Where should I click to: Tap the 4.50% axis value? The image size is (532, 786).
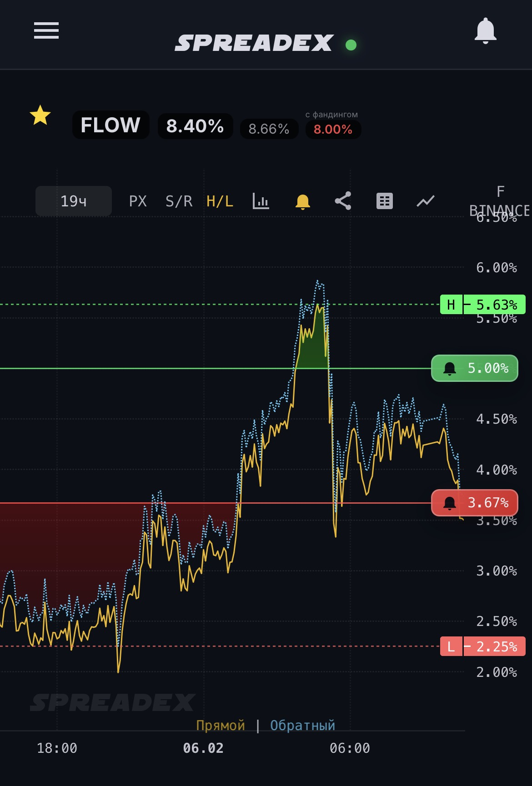tap(497, 419)
